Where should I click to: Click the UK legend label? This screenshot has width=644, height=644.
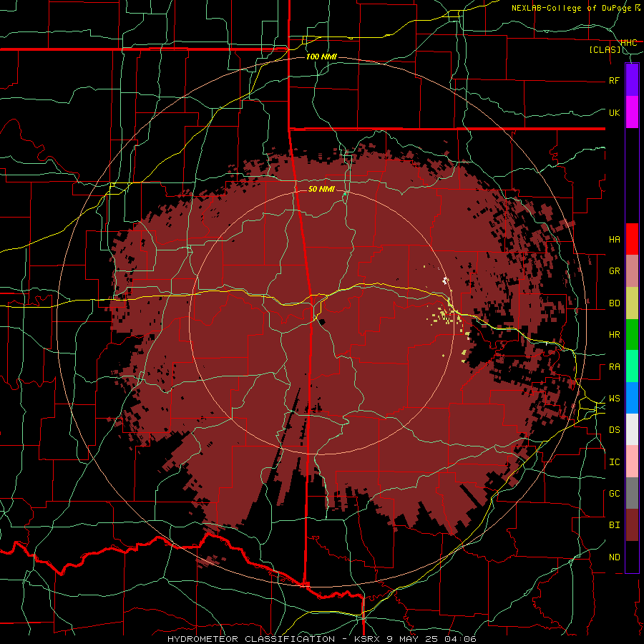coord(615,112)
